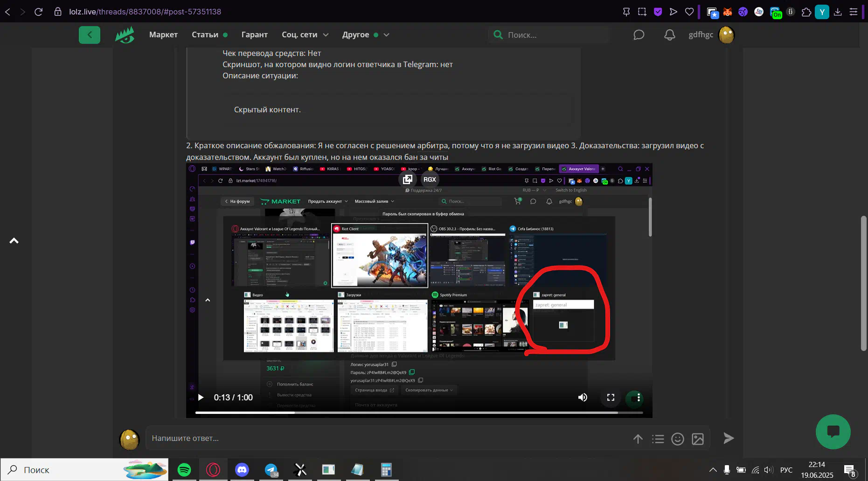Add page to bookmarks heart icon
The image size is (868, 481).
(x=689, y=12)
